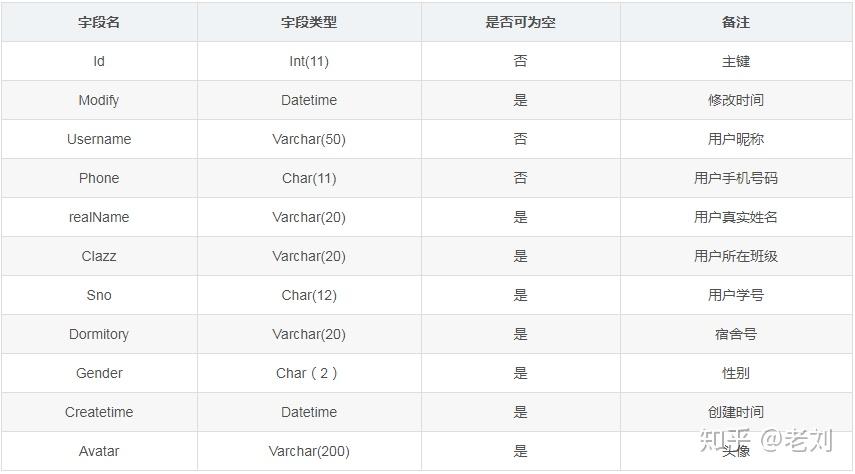Click the 备注 column header
This screenshot has height=474, width=855.
tap(736, 22)
